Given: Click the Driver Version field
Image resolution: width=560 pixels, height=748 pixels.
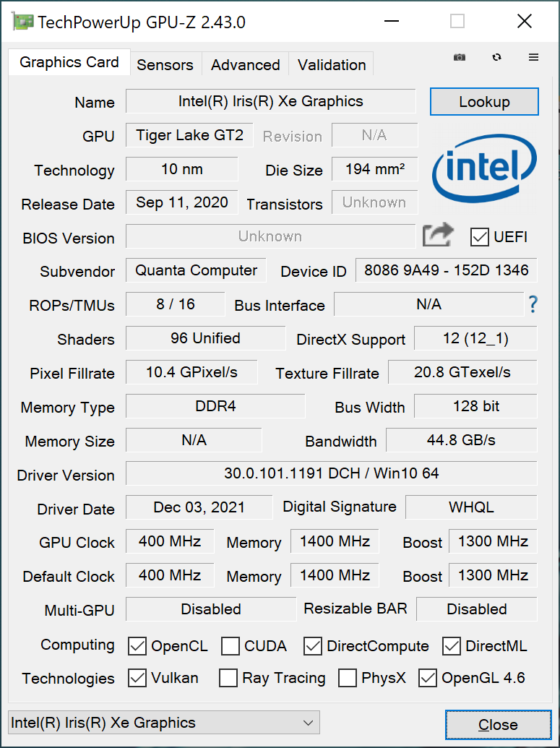Looking at the screenshot, I should pyautogui.click(x=331, y=473).
